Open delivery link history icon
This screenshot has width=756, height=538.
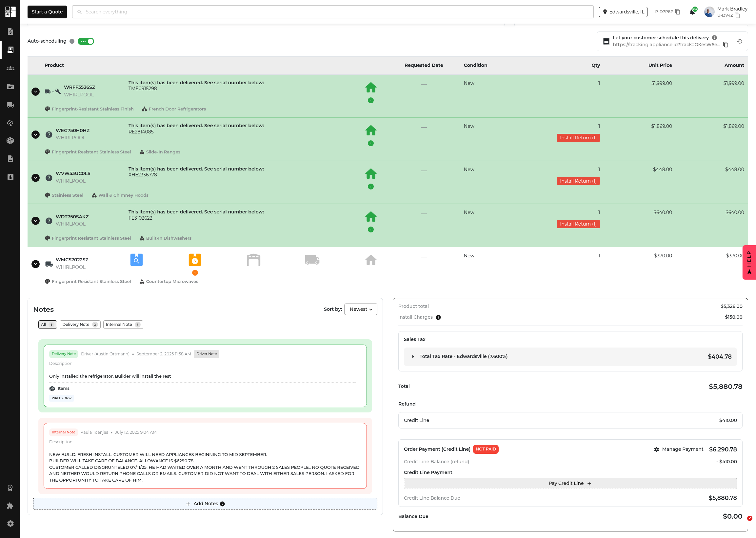pos(739,41)
